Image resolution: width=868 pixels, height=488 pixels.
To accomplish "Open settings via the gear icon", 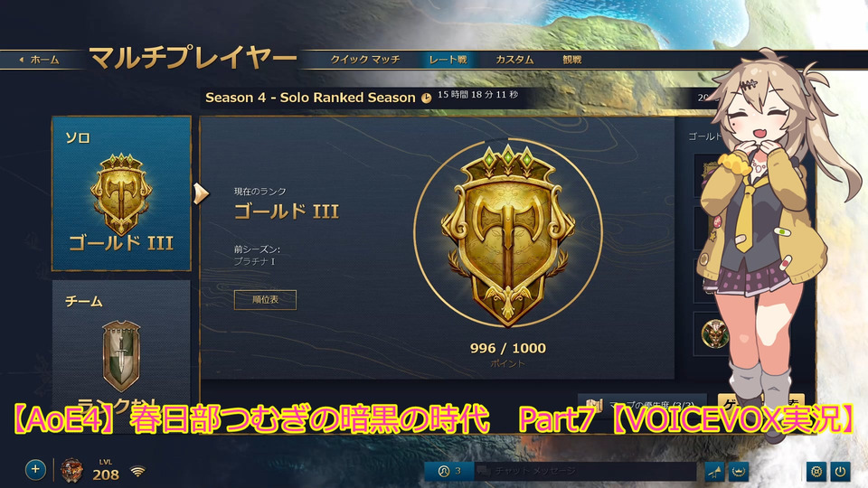I will click(x=816, y=472).
